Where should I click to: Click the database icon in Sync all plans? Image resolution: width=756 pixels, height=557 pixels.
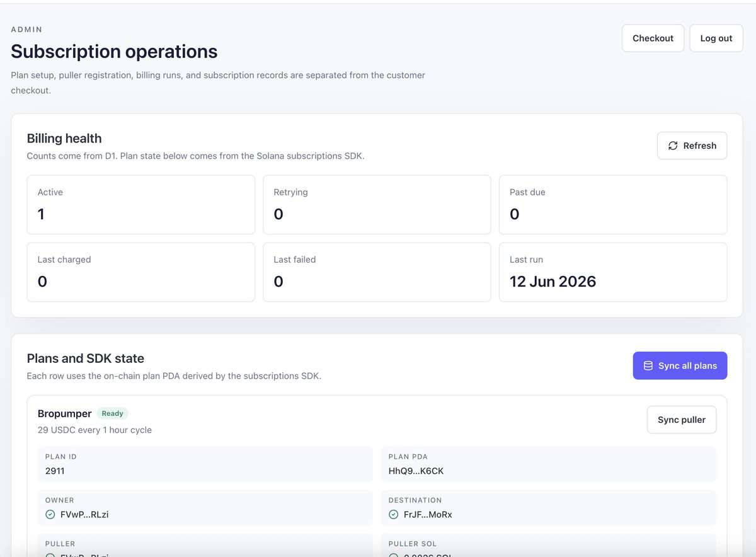tap(648, 365)
